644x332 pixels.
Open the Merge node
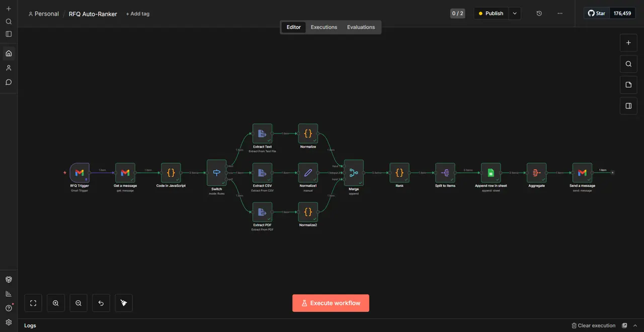point(354,173)
